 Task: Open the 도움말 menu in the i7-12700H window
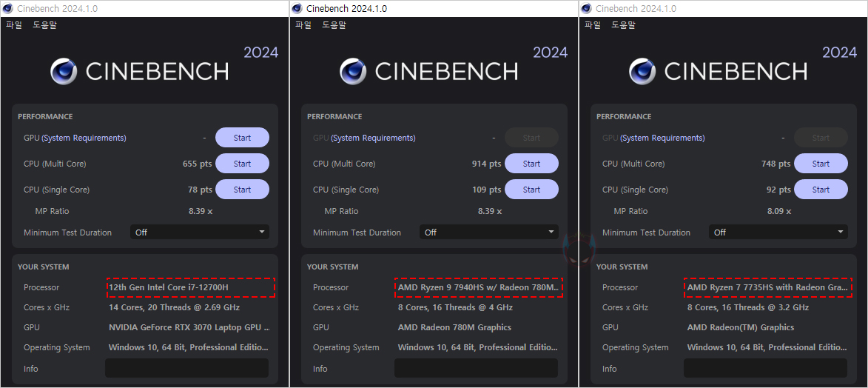click(44, 25)
